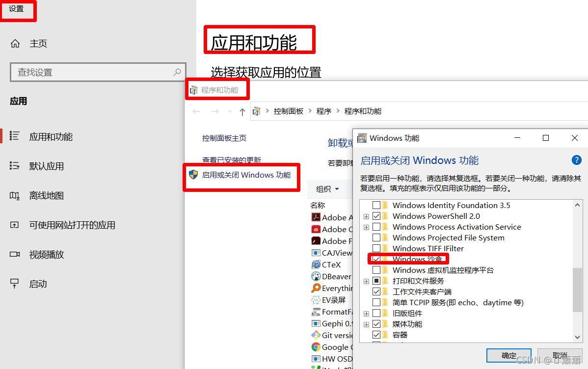Check Windows Process Activation Service checkbox
The height and width of the screenshot is (369, 588).
click(376, 227)
